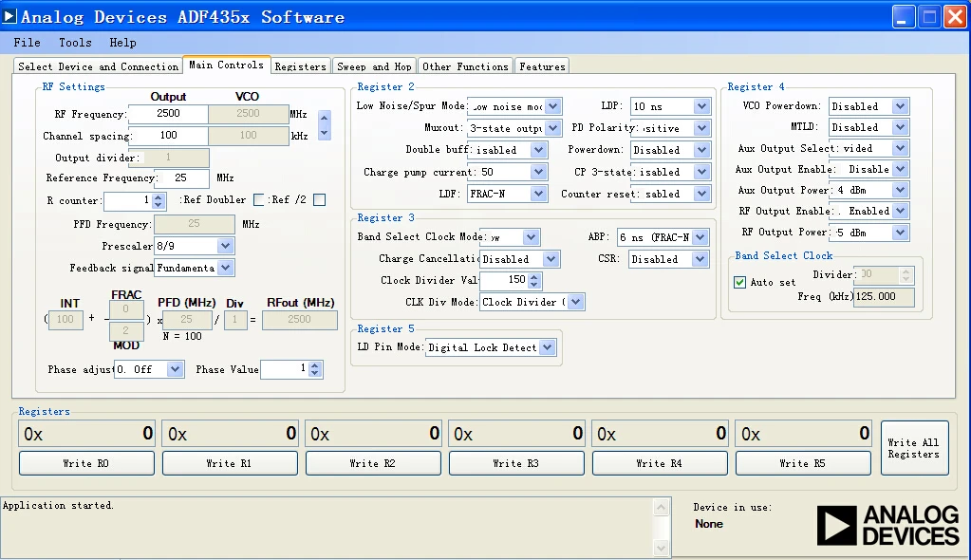
Task: Decrease the Clock Divider Value using its down arrow
Action: [x=533, y=285]
